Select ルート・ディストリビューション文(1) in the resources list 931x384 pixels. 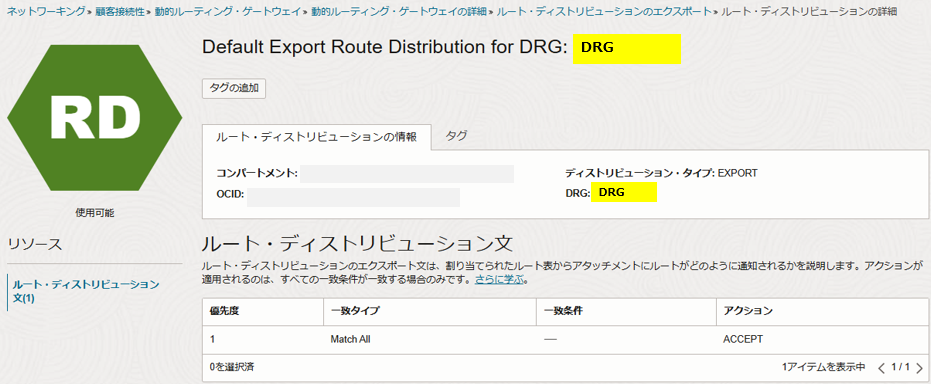[86, 291]
